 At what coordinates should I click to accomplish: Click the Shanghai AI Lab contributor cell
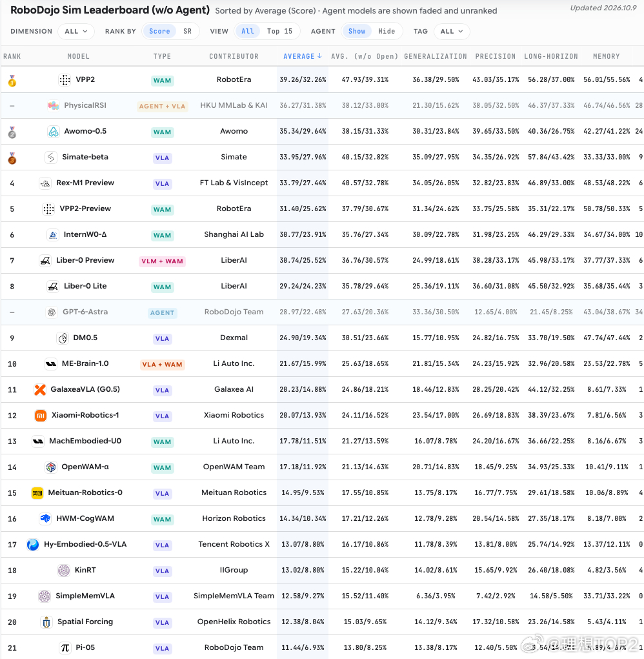click(x=234, y=234)
